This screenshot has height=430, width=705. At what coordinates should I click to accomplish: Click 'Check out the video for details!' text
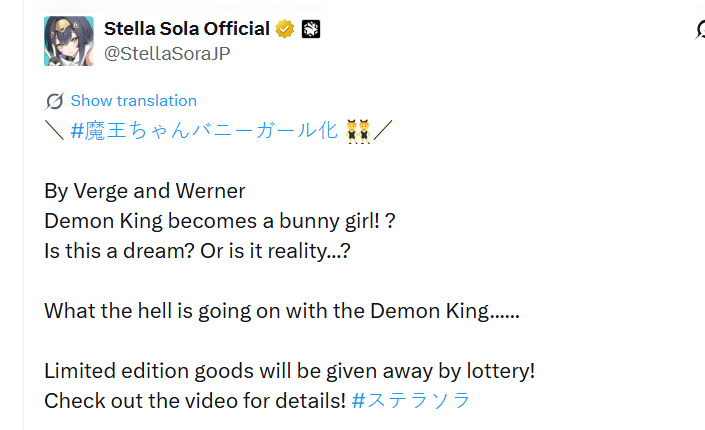(x=195, y=400)
